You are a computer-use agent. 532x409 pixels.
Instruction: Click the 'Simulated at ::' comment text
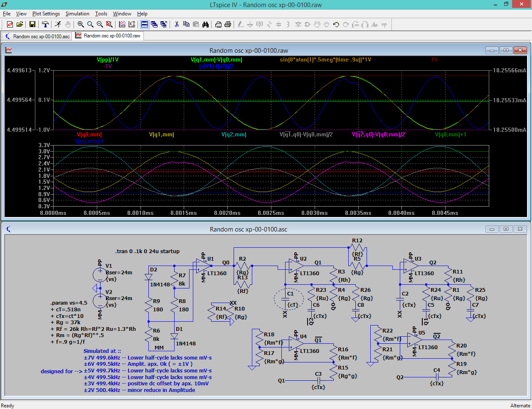point(102,351)
